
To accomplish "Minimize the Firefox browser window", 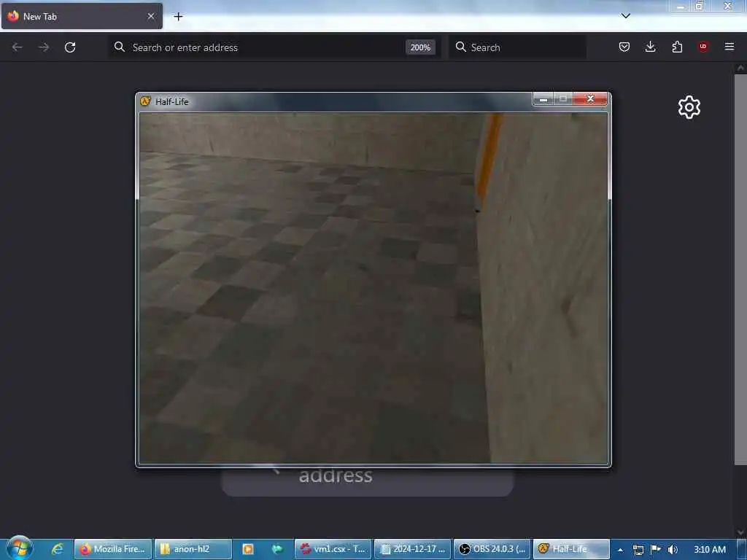I will point(680,6).
